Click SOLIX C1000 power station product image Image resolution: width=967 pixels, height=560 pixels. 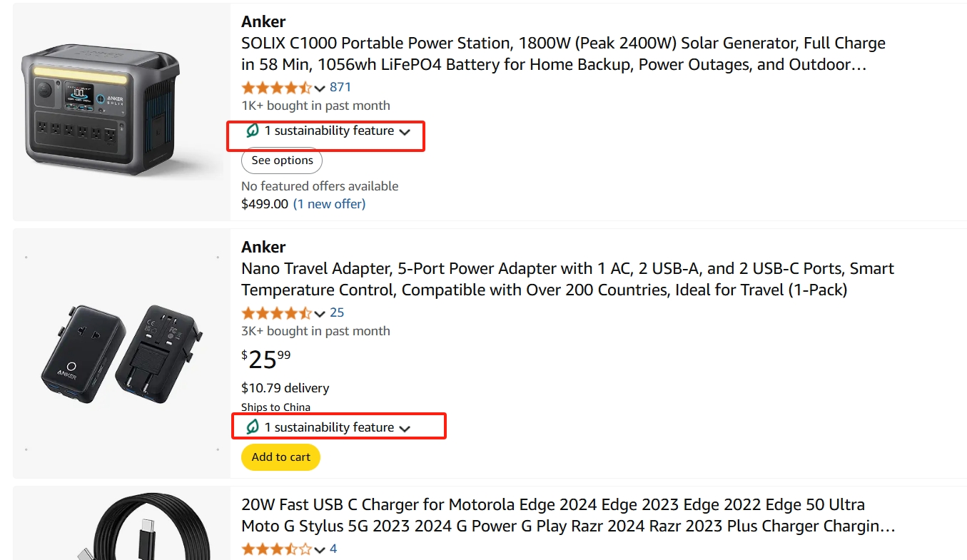point(121,111)
